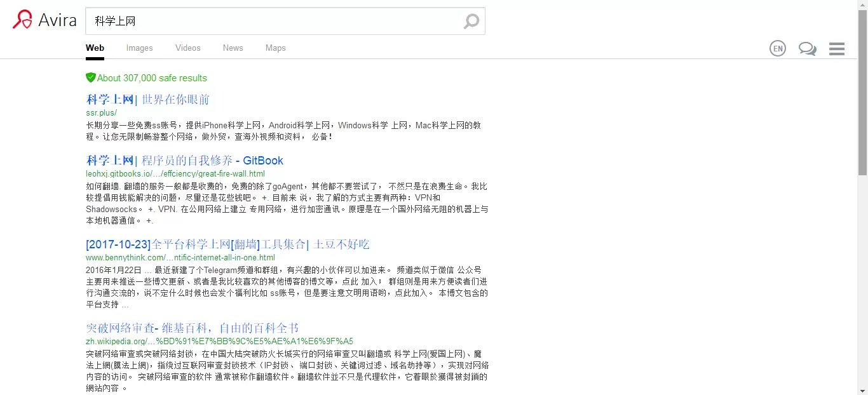Open the 程序员的自我修养 GitBook result
868x395 pixels.
click(184, 160)
